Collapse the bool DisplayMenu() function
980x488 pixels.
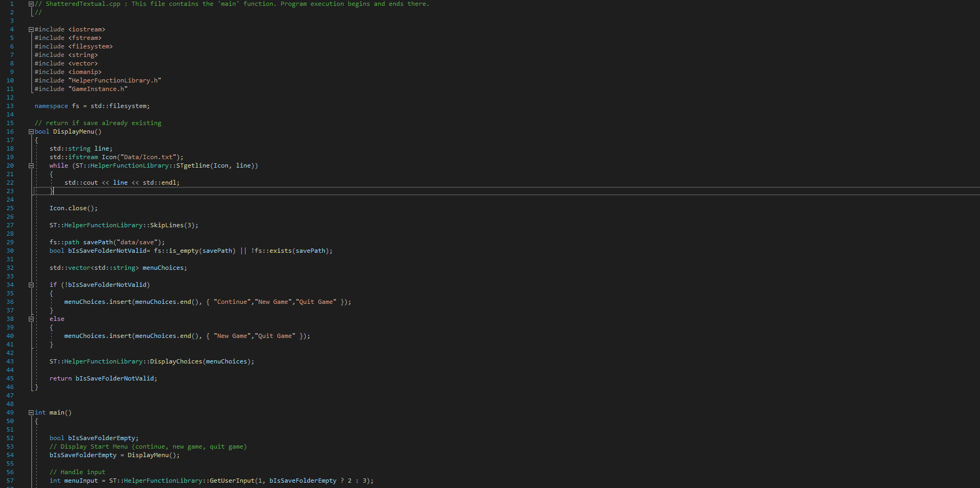pos(31,131)
